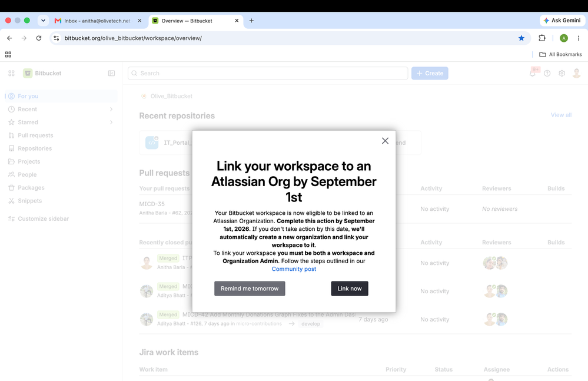Switch to the Gmail Inbox tab
The image size is (588, 381).
point(98,21)
